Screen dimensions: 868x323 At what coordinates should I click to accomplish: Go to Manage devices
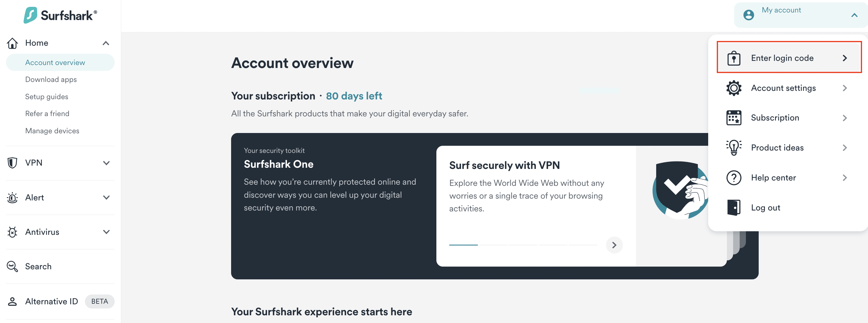pos(52,131)
